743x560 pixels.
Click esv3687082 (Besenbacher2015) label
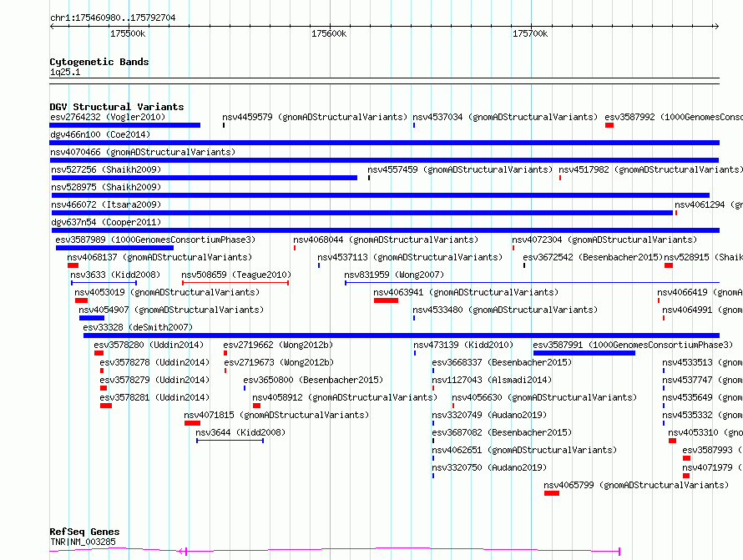click(x=502, y=432)
